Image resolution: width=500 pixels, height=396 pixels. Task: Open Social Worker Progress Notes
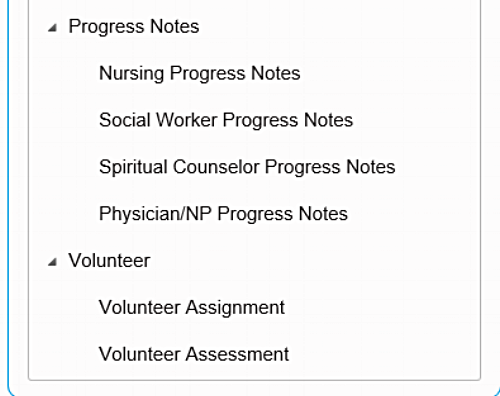[x=226, y=120]
